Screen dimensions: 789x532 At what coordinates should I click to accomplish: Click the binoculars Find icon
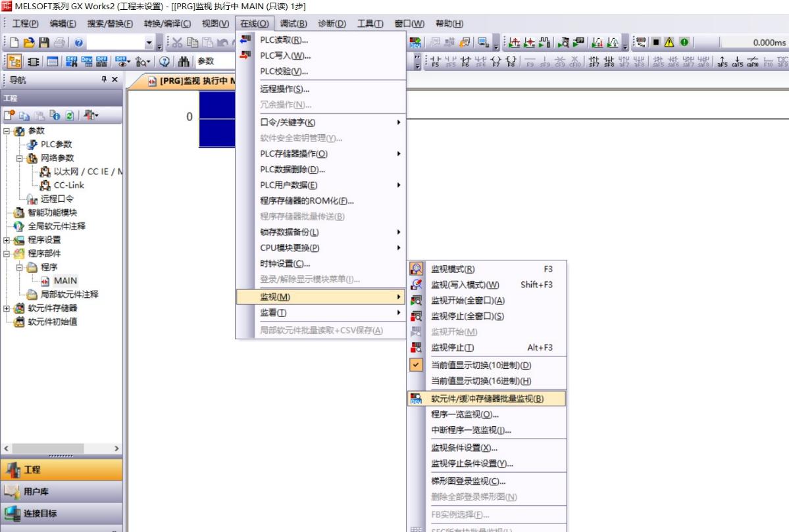point(184,61)
